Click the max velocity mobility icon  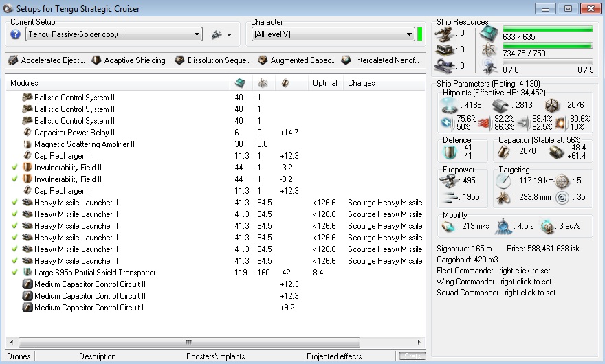click(x=448, y=227)
